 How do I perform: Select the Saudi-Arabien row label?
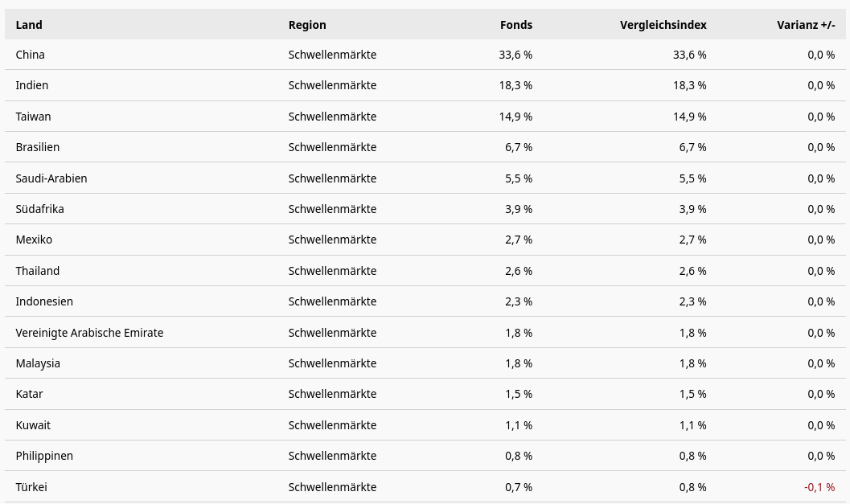point(51,178)
